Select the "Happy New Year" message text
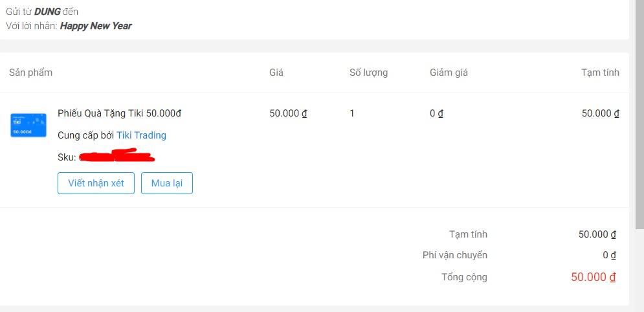Screen dimensions: 644x312 [x=96, y=26]
